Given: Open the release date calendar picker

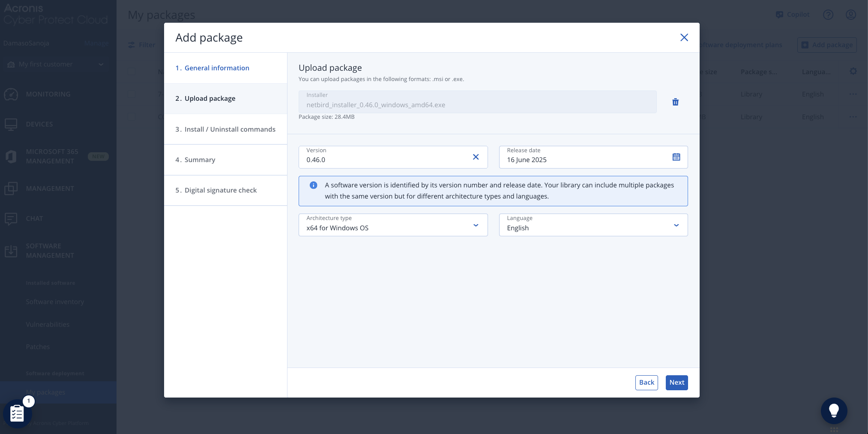Looking at the screenshot, I should point(676,157).
